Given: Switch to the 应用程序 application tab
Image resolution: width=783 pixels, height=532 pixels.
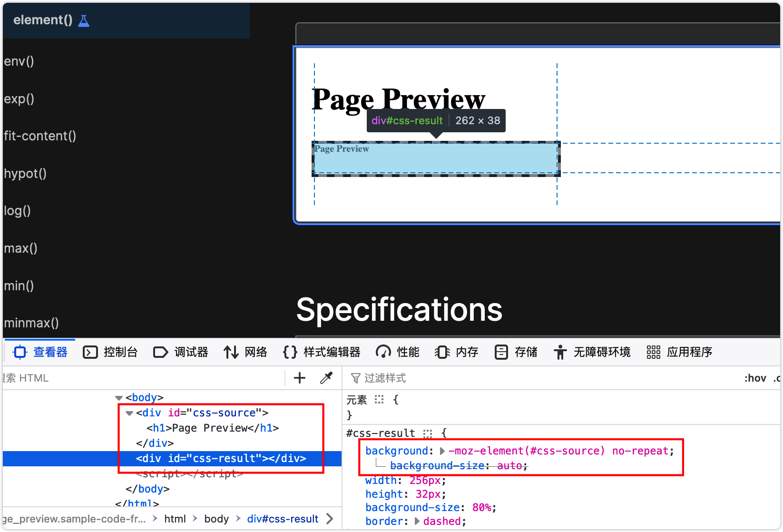Looking at the screenshot, I should click(679, 352).
